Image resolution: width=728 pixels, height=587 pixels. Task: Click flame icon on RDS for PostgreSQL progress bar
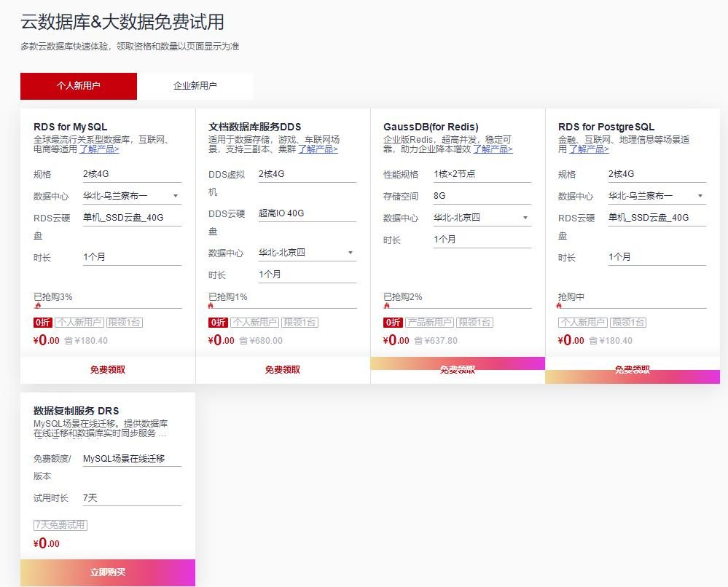click(559, 305)
